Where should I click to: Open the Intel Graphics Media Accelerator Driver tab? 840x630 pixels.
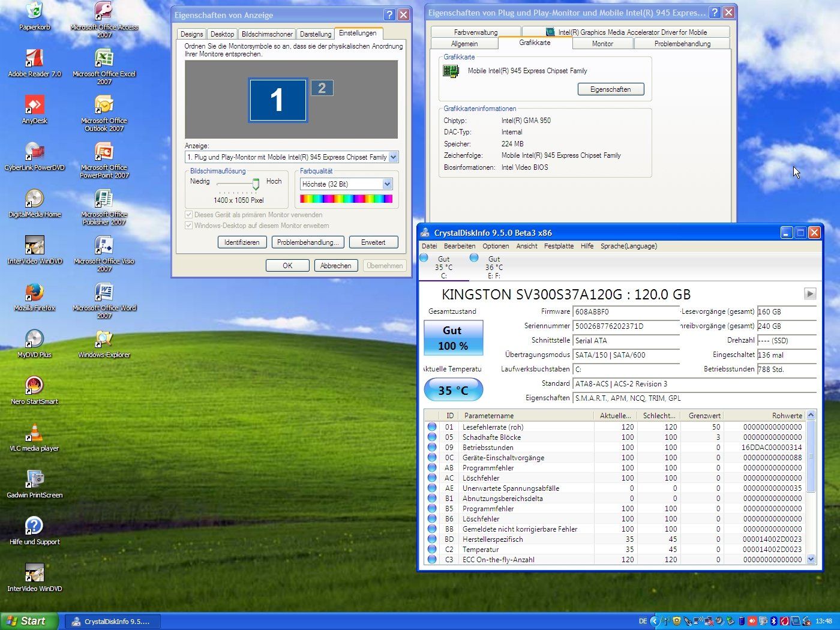pyautogui.click(x=626, y=32)
